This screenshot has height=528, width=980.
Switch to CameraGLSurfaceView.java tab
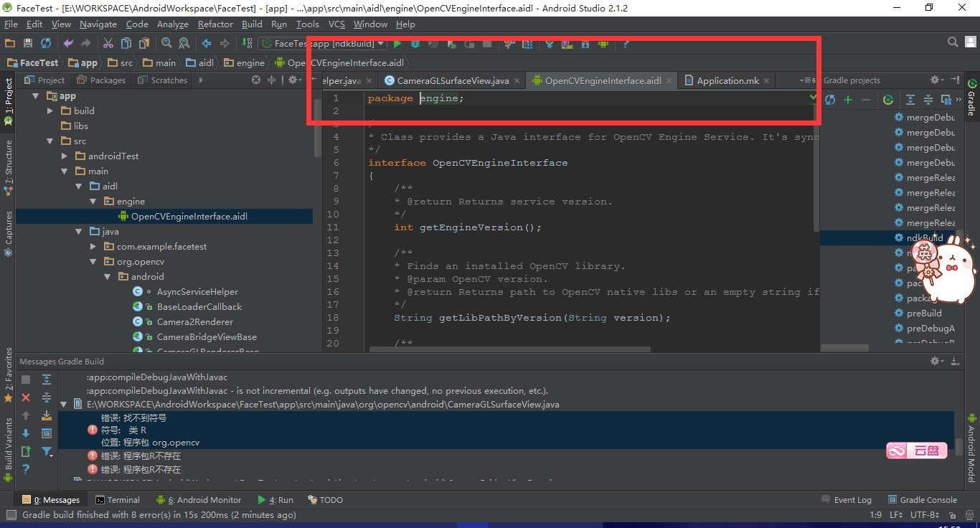point(453,80)
